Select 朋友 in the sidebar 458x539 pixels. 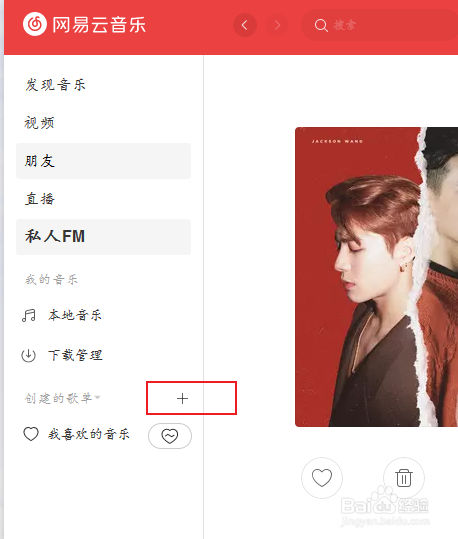[103, 161]
